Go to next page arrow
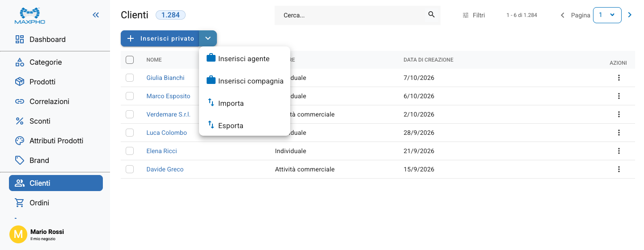 tap(630, 15)
